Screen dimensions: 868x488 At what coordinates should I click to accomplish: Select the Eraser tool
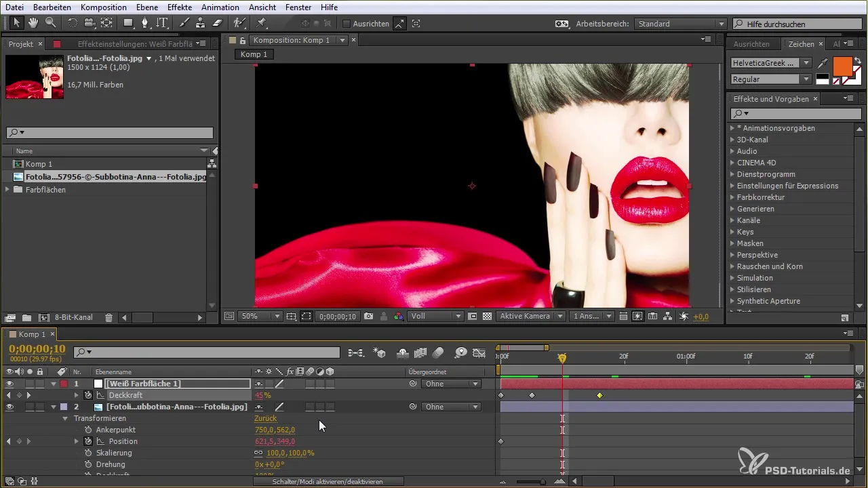click(218, 23)
